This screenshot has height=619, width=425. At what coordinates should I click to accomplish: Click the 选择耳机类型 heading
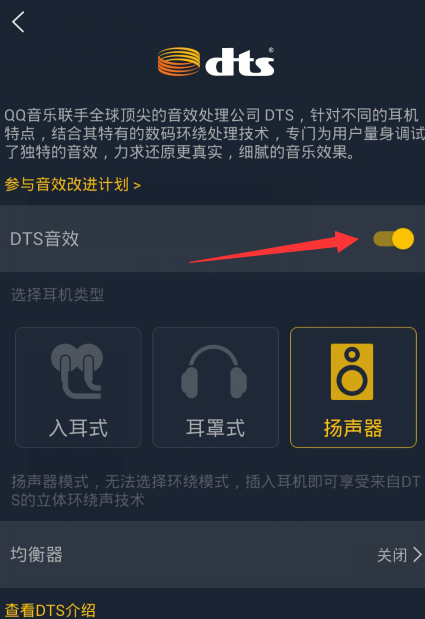(58, 294)
